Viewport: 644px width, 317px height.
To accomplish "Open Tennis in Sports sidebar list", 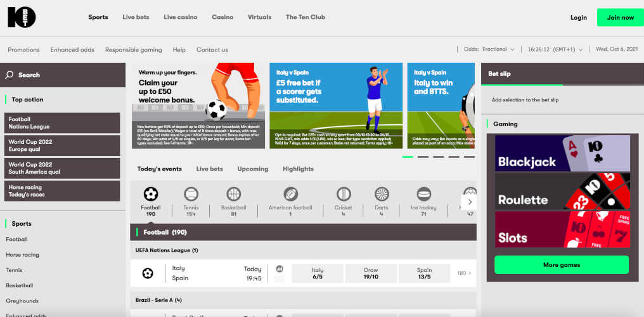I will [15, 270].
